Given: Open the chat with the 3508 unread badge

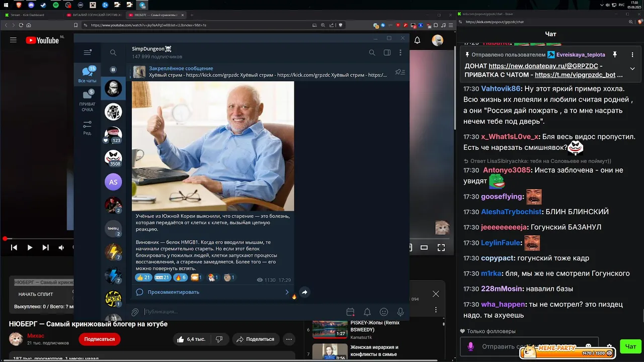Looking at the screenshot, I should pos(113,158).
